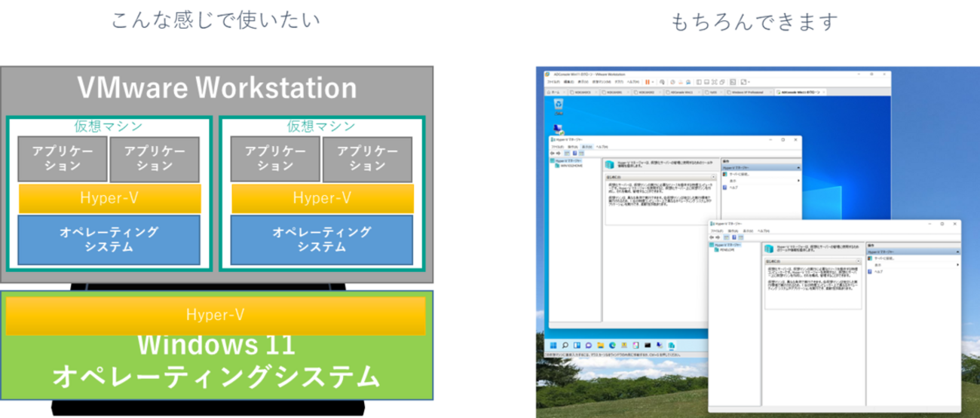The image size is (980, 418).
Task: Open タブ menu in VMware Workstation
Action: point(619,82)
